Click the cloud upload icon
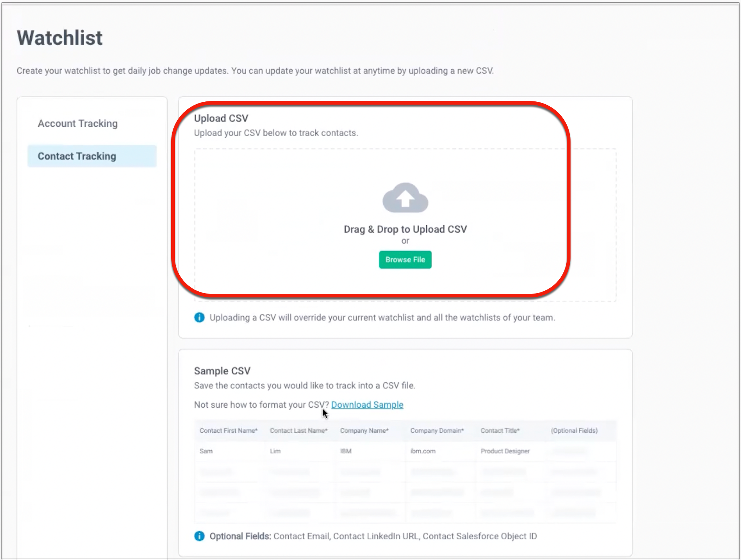The width and height of the screenshot is (741, 560). [x=405, y=198]
